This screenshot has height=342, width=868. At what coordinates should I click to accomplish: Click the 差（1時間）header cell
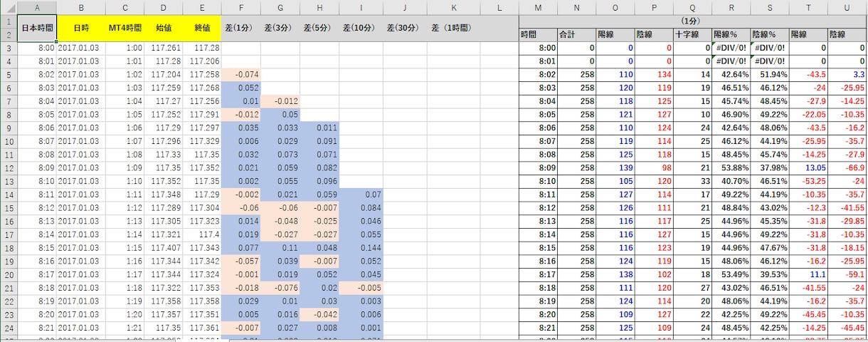point(454,28)
